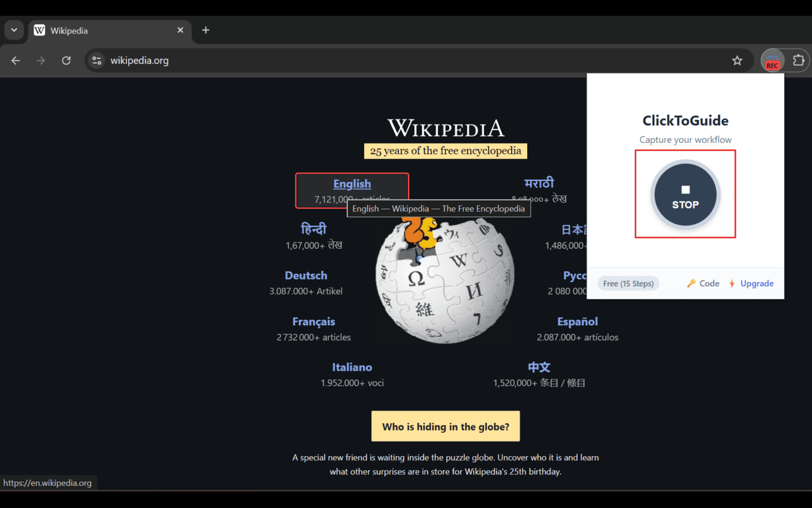Reload the current page
Image resolution: width=812 pixels, height=508 pixels.
tap(66, 60)
